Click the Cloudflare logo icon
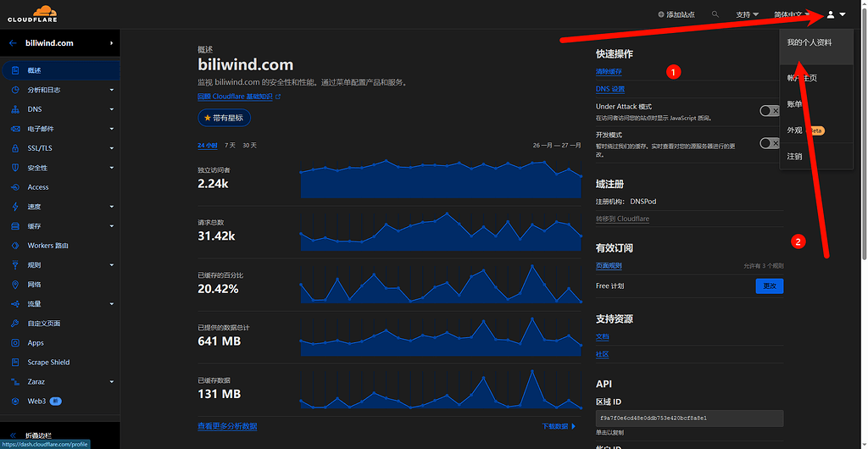 33,13
